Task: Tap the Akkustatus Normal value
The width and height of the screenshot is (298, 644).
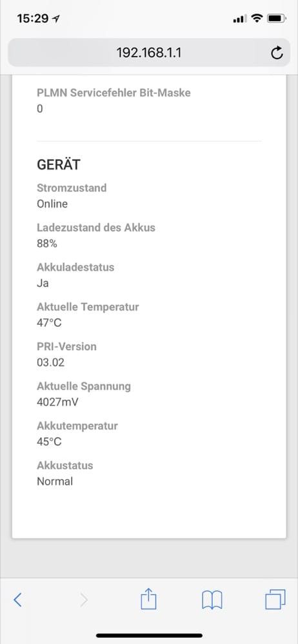Action: 55,482
